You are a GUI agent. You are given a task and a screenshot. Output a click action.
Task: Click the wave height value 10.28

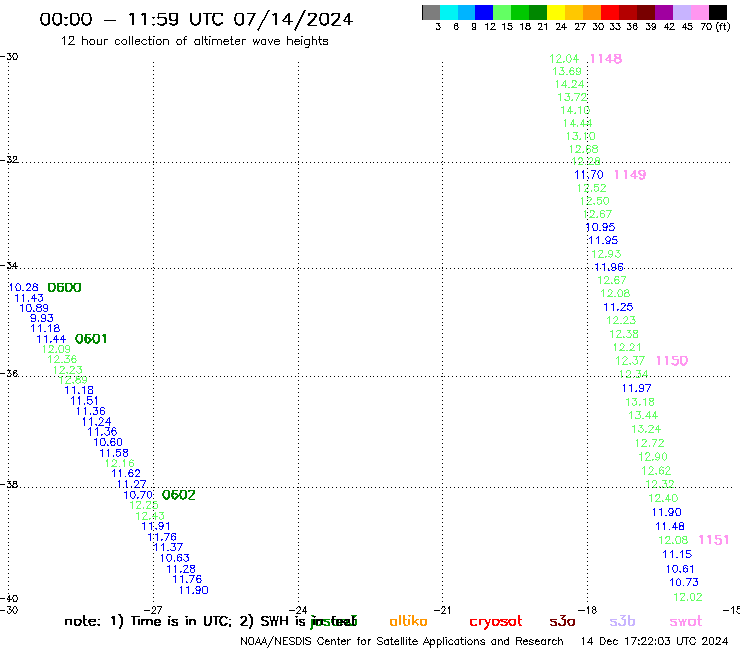24,287
